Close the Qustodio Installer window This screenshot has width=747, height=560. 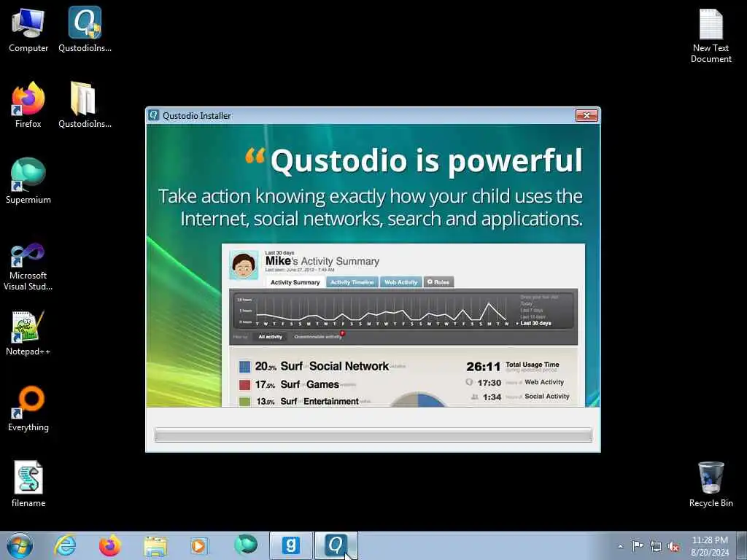click(x=587, y=115)
